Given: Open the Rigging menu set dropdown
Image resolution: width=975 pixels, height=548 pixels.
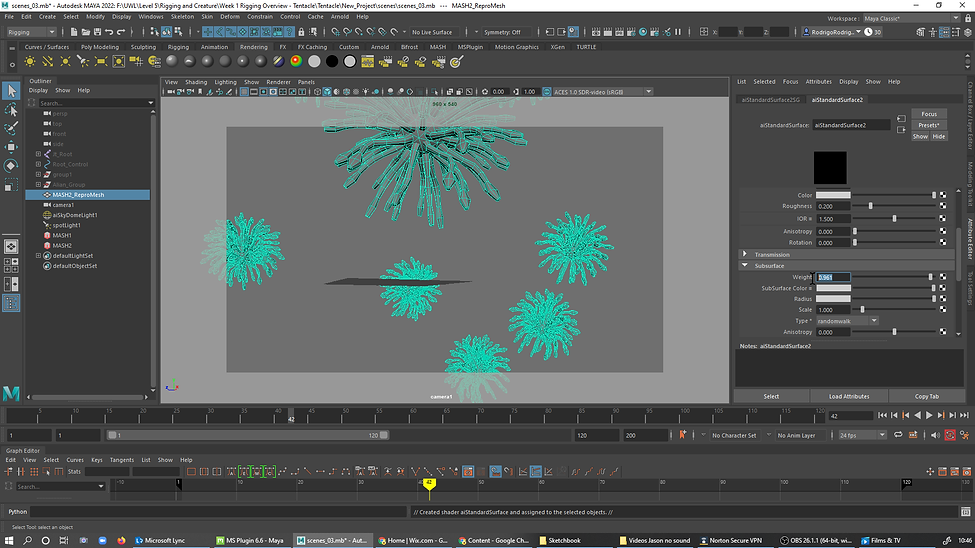Looking at the screenshot, I should (31, 32).
